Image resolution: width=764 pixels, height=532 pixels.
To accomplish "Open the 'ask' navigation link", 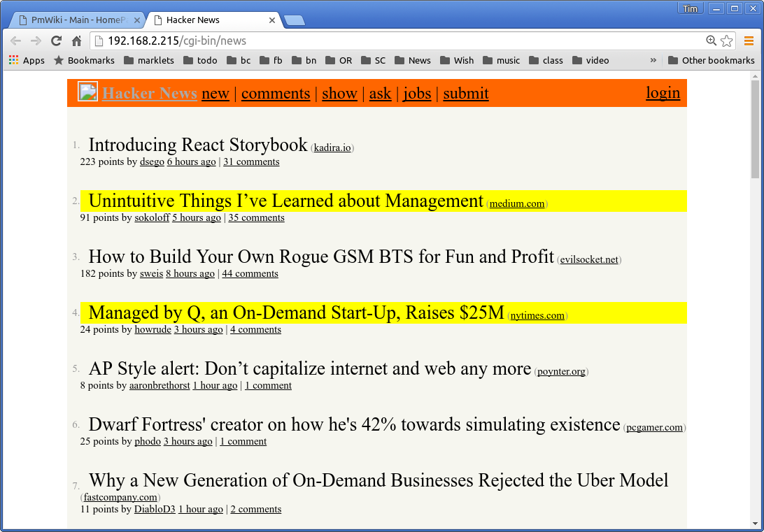I will (x=380, y=93).
